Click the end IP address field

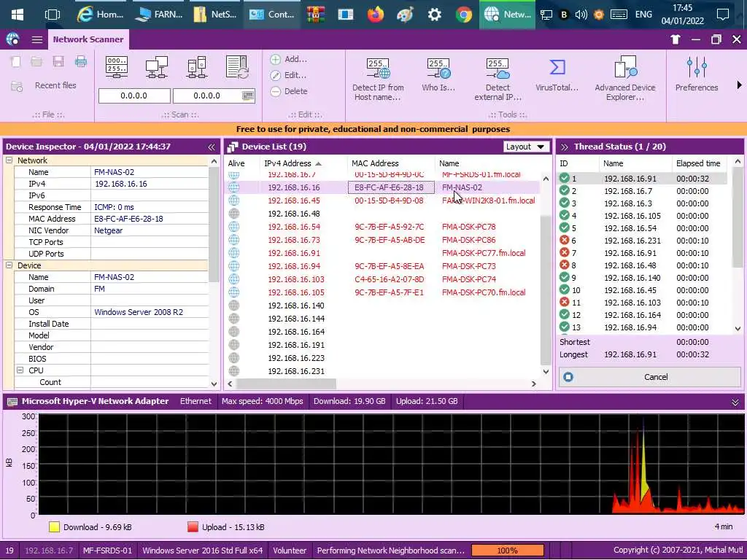coord(206,96)
